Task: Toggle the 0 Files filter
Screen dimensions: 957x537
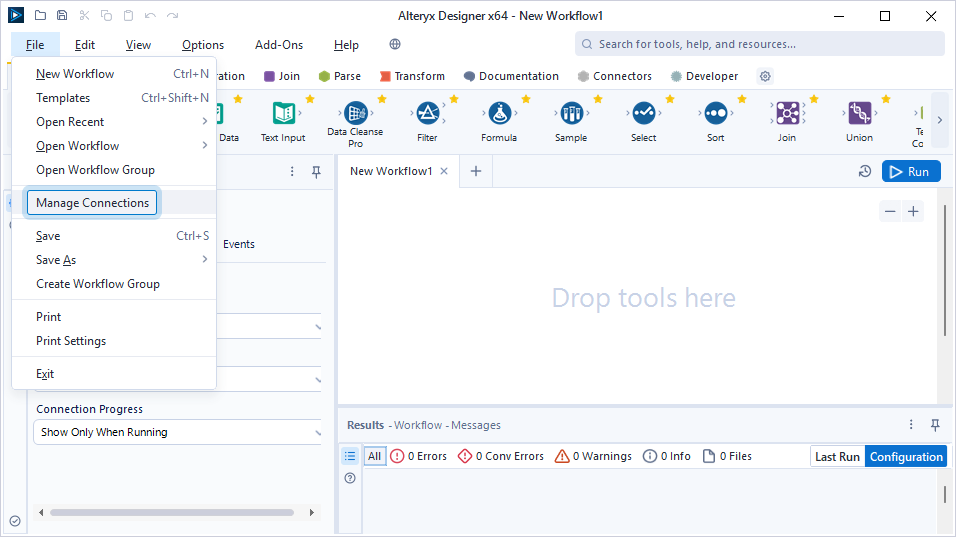Action: click(x=727, y=456)
